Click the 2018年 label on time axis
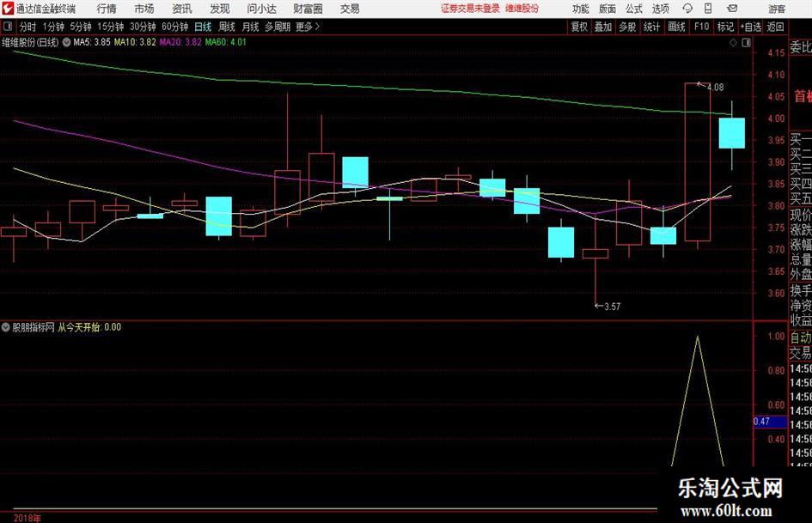The height and width of the screenshot is (523, 812). (x=27, y=518)
